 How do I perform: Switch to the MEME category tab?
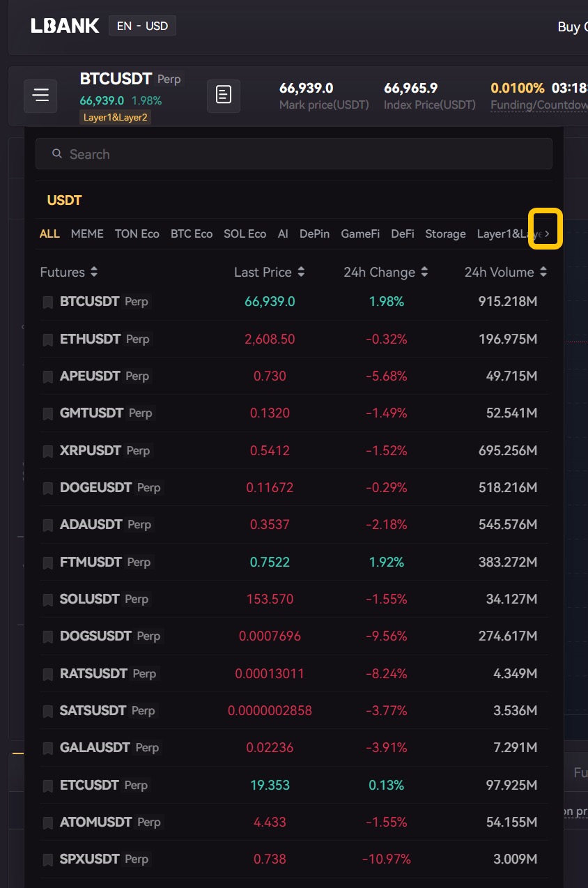87,234
